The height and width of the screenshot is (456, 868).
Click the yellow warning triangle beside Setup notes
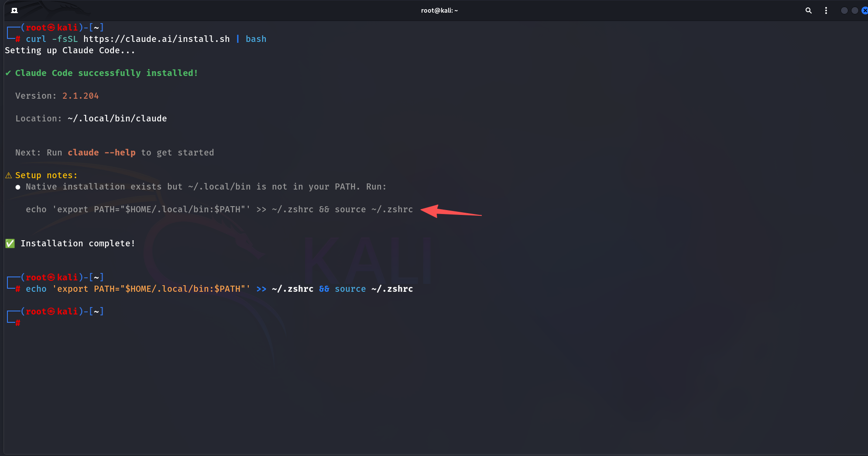[9, 175]
